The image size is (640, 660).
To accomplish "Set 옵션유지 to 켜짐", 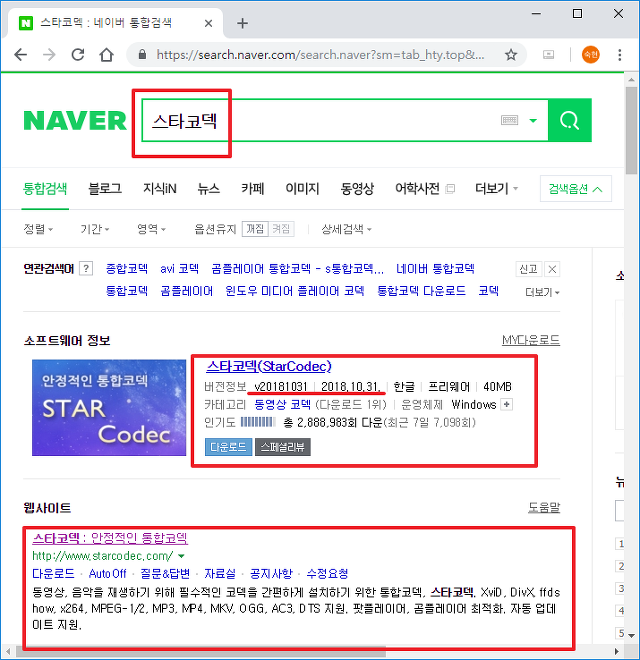I will point(281,229).
